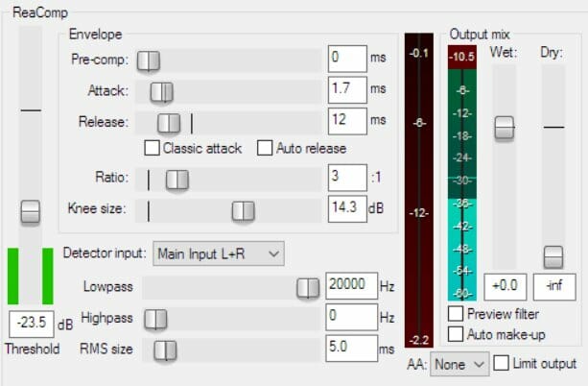The image size is (588, 386).
Task: Click the Knee size field showing 14.3
Action: (347, 208)
